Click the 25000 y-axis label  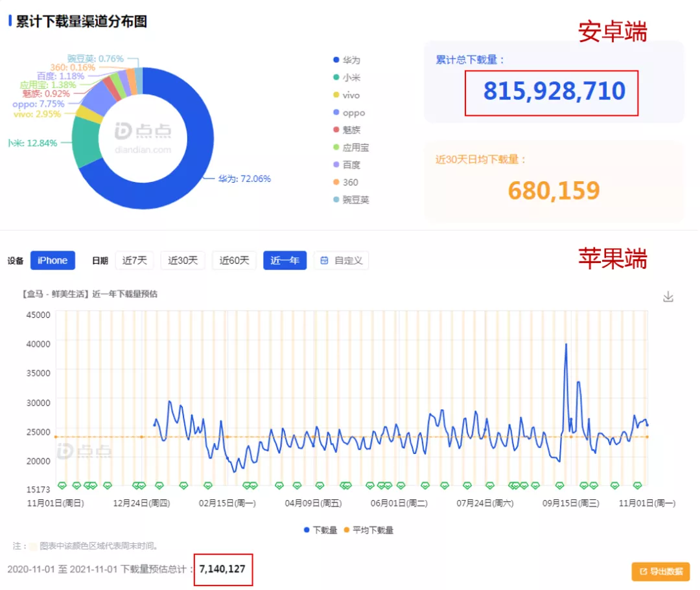click(38, 432)
